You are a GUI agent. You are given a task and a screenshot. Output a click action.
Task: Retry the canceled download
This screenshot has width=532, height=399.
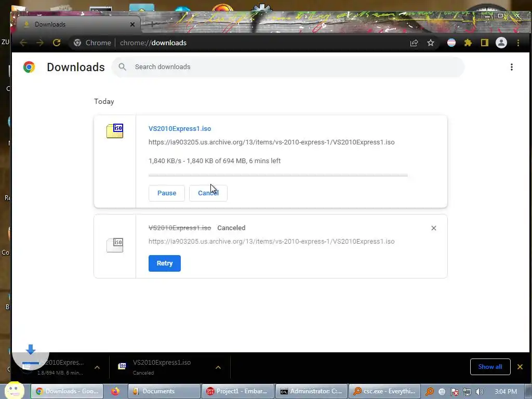(165, 263)
